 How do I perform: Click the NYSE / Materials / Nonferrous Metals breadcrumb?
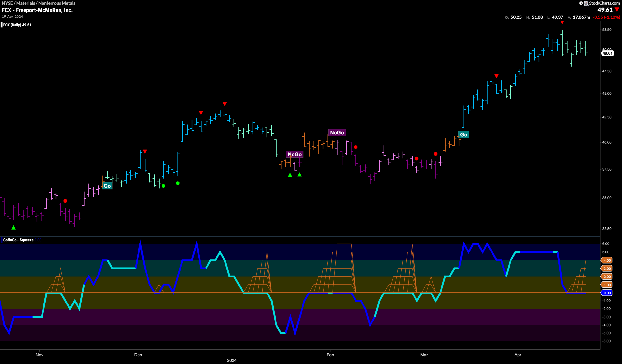(38, 3)
